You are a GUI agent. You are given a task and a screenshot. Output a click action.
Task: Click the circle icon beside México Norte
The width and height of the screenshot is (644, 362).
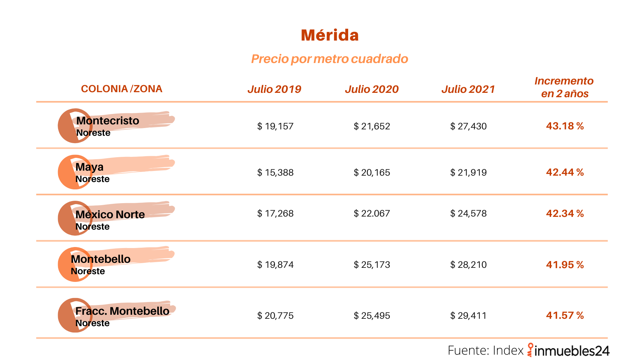coord(75,218)
